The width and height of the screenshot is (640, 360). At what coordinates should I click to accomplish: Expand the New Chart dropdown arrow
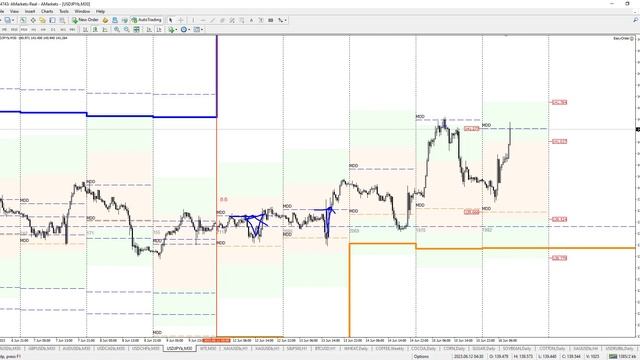13,20
